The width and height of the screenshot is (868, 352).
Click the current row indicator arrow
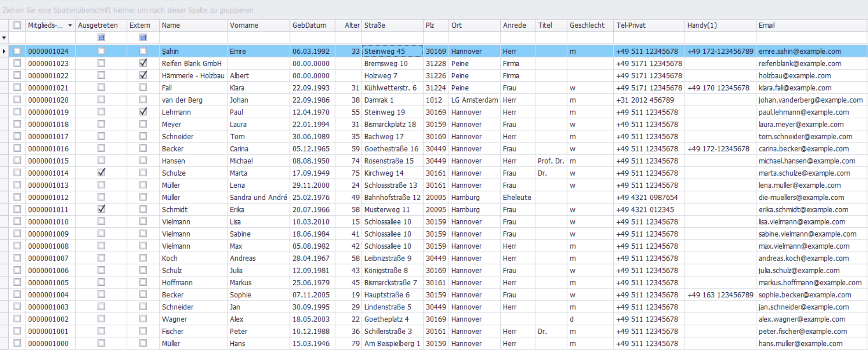point(4,51)
